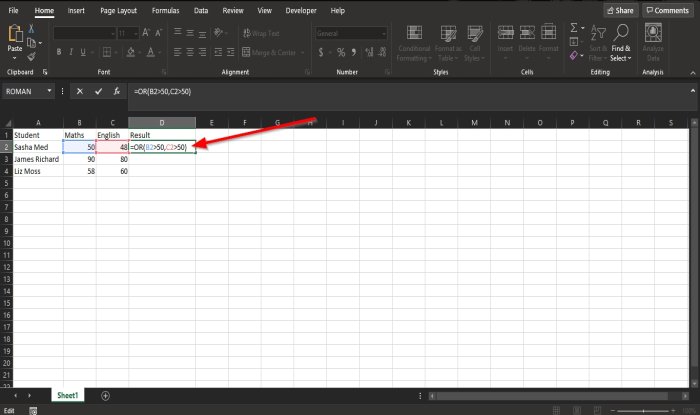This screenshot has height=415, width=700.
Task: Click the AutoSum sigma icon
Action: (574, 28)
